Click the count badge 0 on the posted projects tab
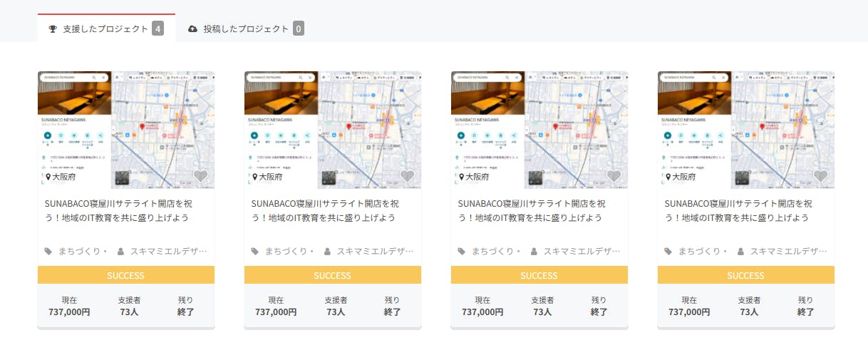 [x=299, y=29]
